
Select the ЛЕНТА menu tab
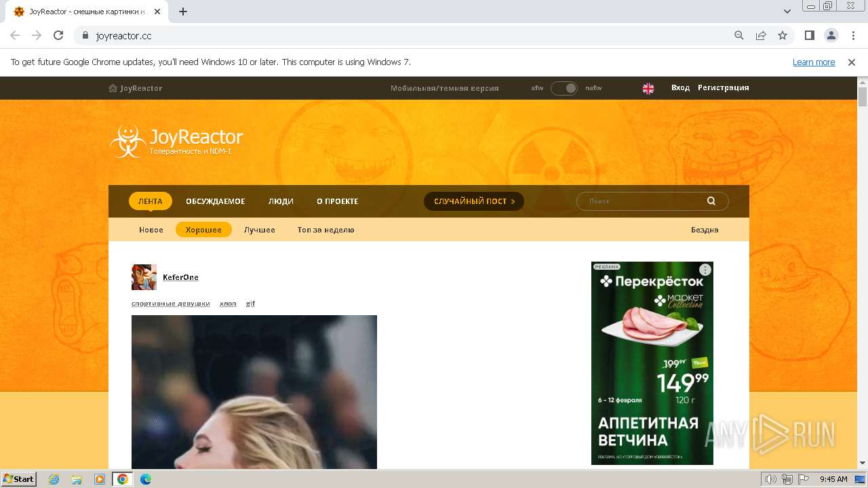click(x=151, y=201)
